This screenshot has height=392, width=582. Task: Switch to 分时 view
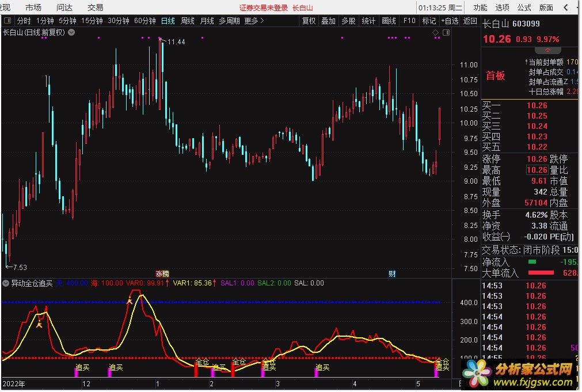coord(24,21)
